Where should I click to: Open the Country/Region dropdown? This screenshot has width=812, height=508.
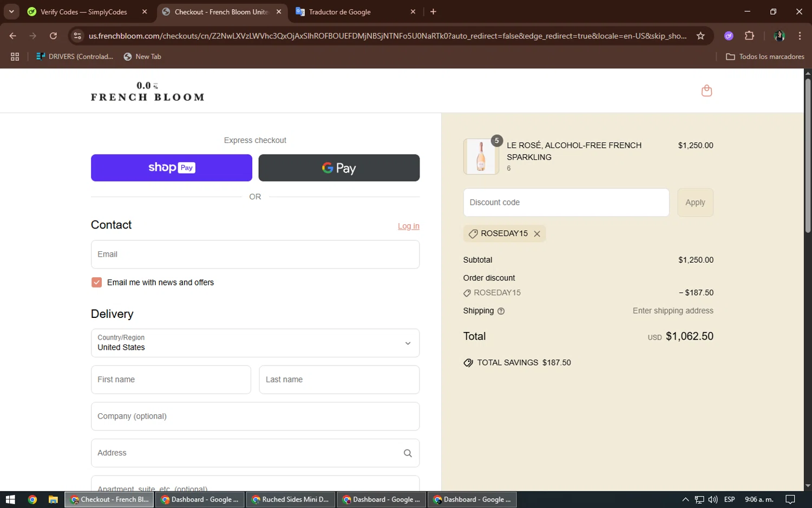255,343
